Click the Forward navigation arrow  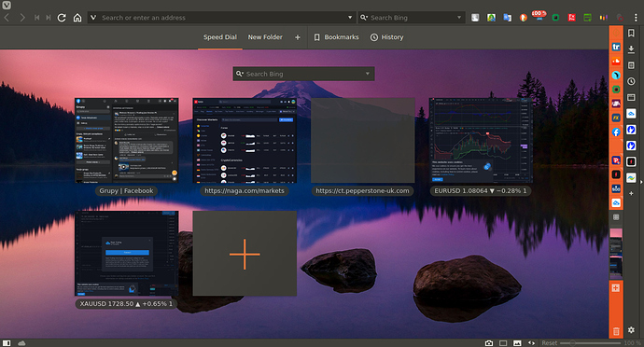[22, 18]
